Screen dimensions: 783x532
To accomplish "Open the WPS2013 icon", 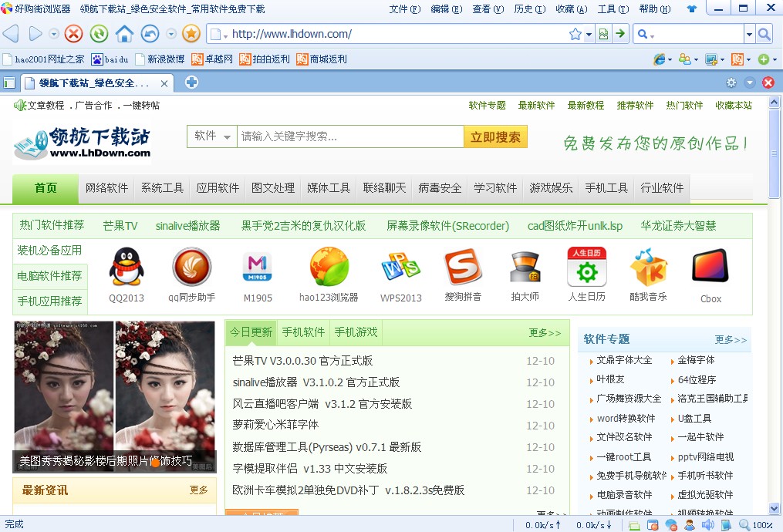I will 400,267.
